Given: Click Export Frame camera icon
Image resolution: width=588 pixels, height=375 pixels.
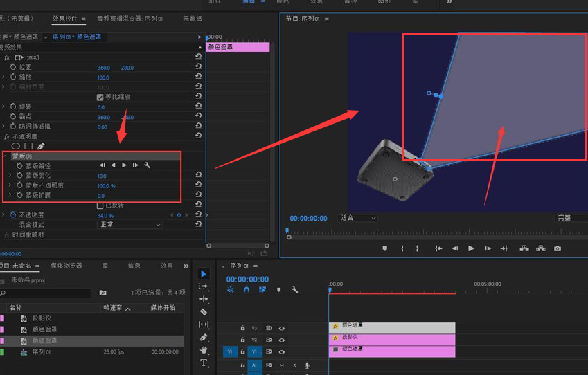Looking at the screenshot, I should (558, 248).
